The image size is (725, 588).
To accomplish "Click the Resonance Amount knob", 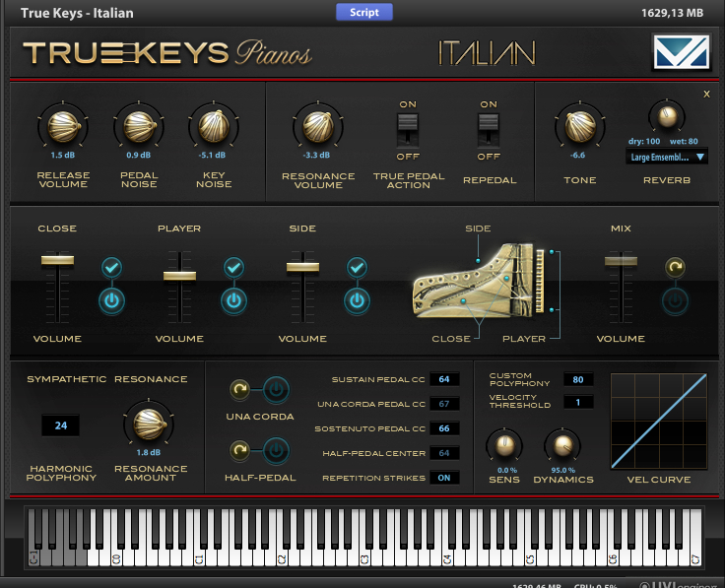I will 149,424.
